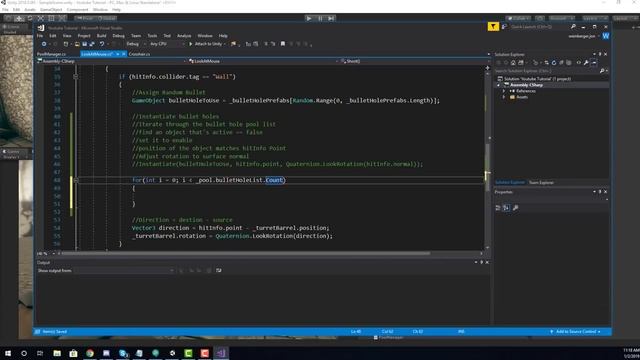
Task: Click the feedback icon beside Quick Launch
Action: coord(504,27)
